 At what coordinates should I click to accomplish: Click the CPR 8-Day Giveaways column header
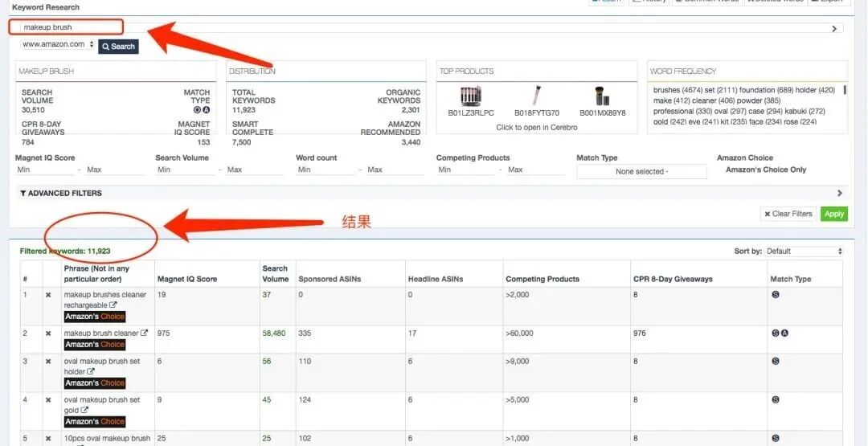pyautogui.click(x=672, y=280)
